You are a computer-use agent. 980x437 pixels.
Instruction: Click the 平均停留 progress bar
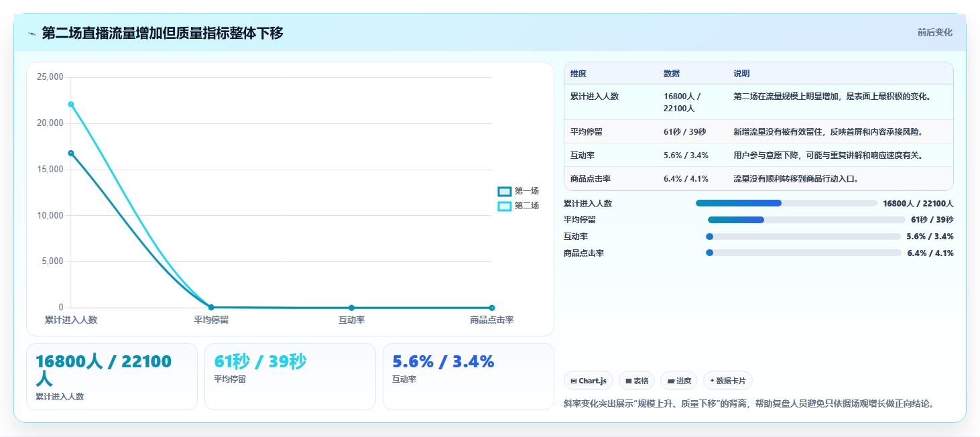pyautogui.click(x=806, y=220)
